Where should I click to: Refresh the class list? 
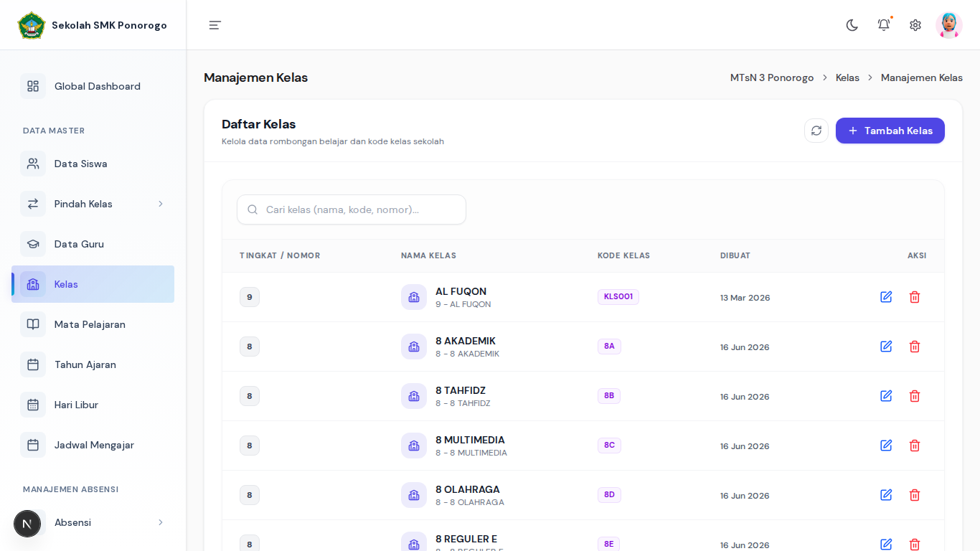coord(816,131)
